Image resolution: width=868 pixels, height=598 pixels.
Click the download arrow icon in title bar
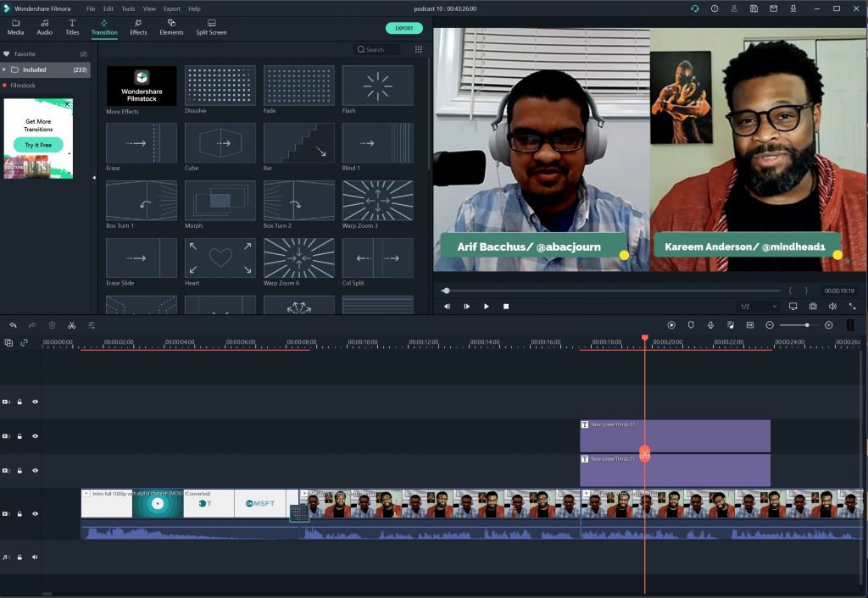(x=793, y=8)
